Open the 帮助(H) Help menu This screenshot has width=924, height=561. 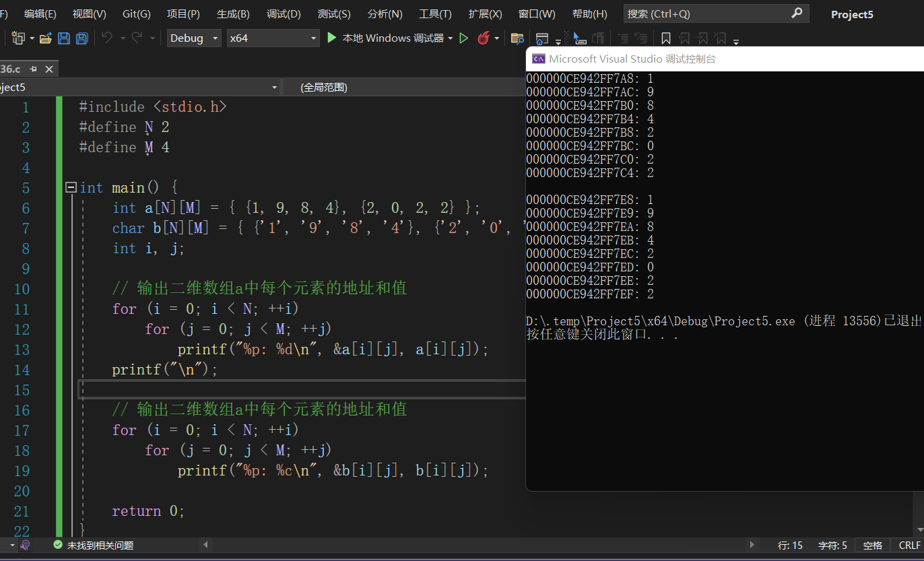pos(589,14)
